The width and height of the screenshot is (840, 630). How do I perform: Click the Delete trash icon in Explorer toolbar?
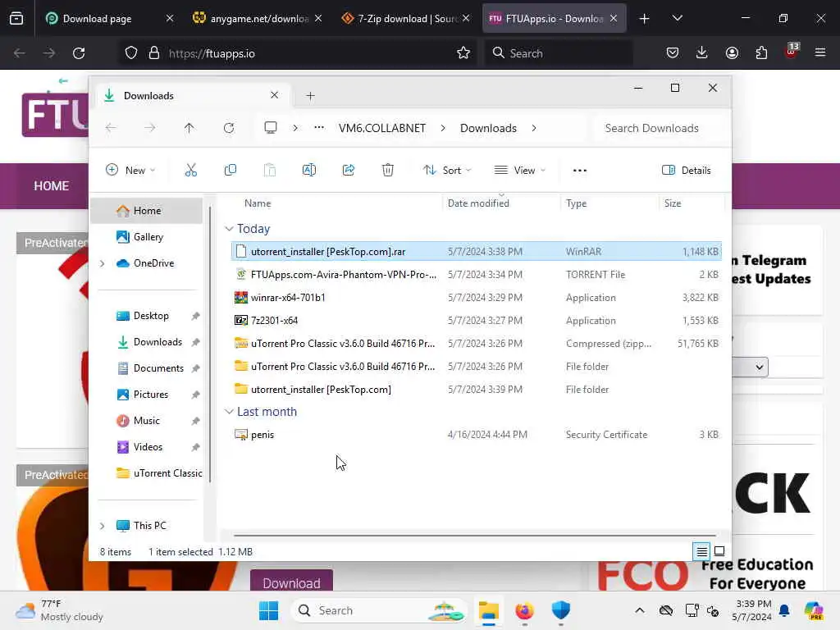(x=388, y=171)
